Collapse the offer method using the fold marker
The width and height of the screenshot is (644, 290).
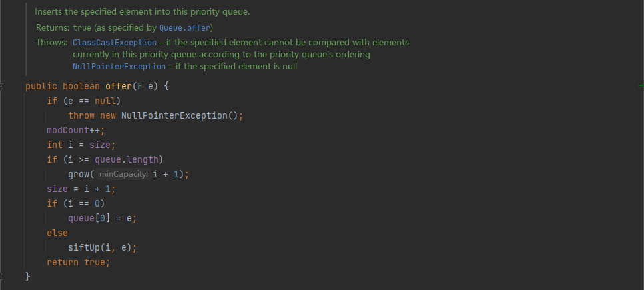(x=3, y=87)
